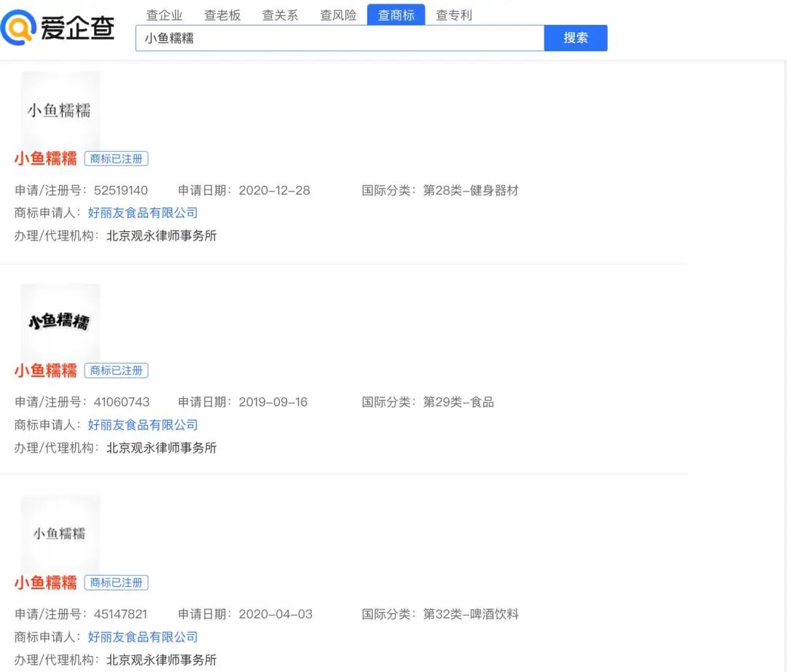Open 好丽友食品有限公司 link in first result

point(143,213)
